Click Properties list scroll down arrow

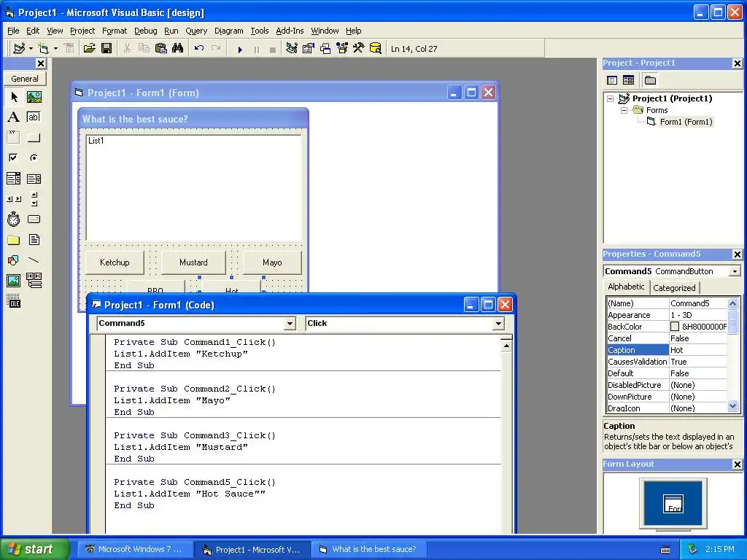click(732, 407)
